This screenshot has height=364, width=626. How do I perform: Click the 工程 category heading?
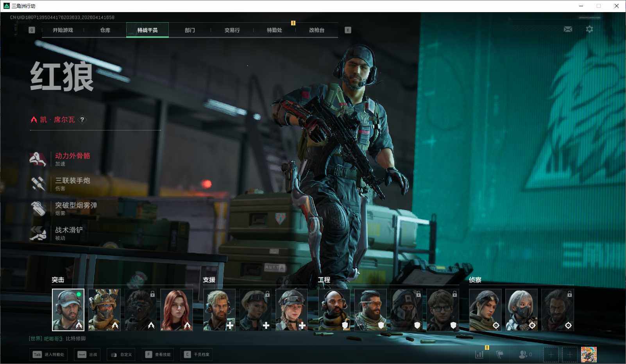tap(324, 280)
